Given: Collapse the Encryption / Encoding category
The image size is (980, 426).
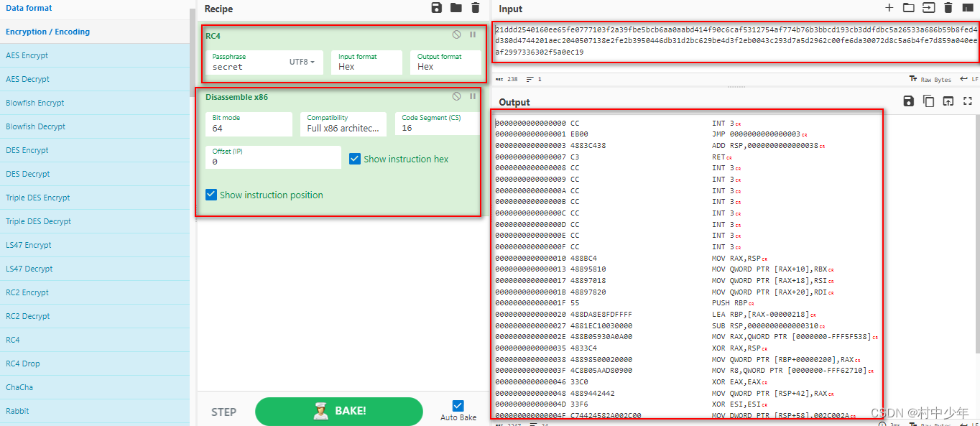Looking at the screenshot, I should [95, 32].
